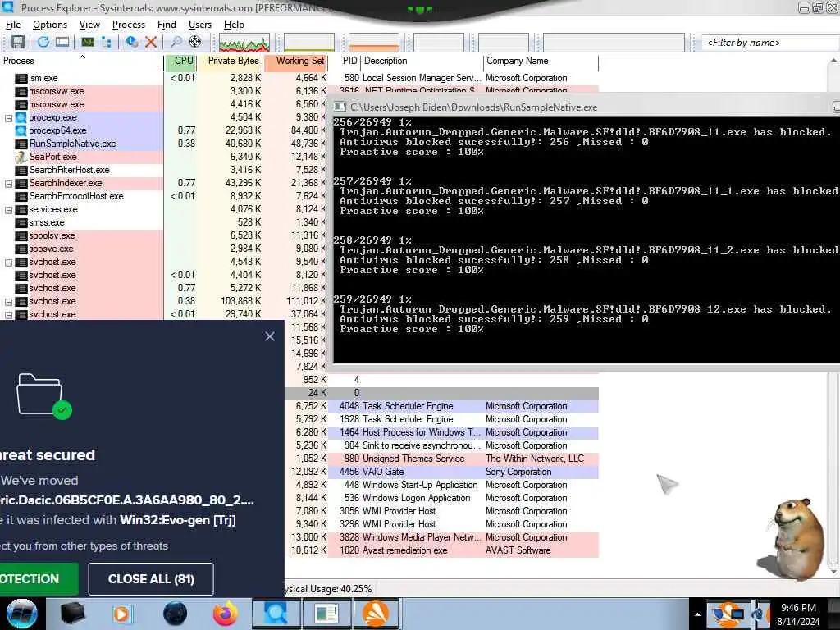Click the SeaPort.exe process icon
840x630 pixels.
coord(21,157)
